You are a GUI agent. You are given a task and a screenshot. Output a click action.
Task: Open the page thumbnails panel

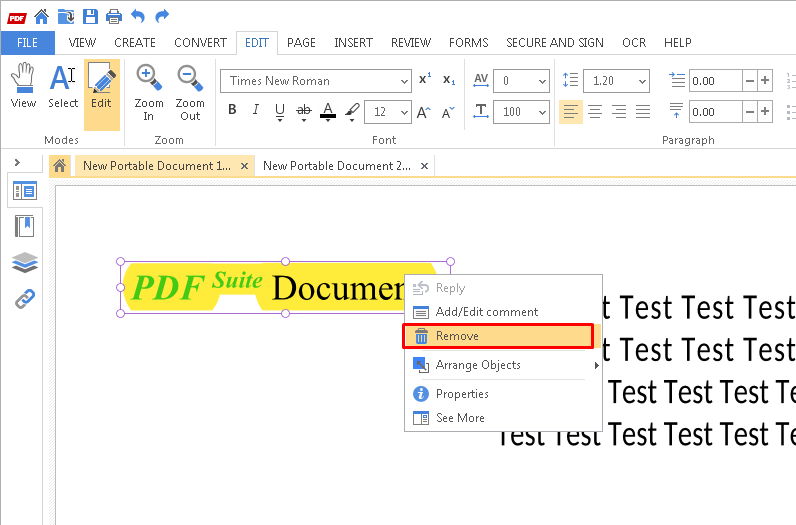click(24, 191)
